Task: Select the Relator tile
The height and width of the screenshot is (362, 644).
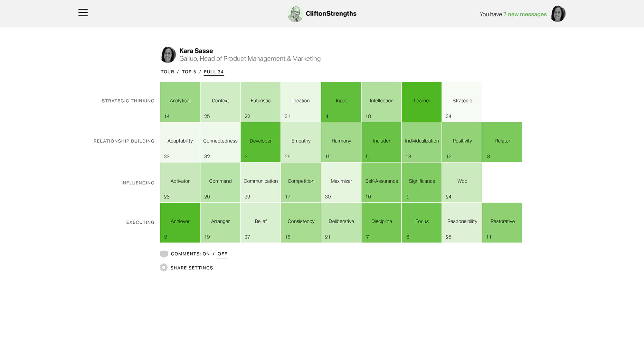Action: tap(502, 142)
